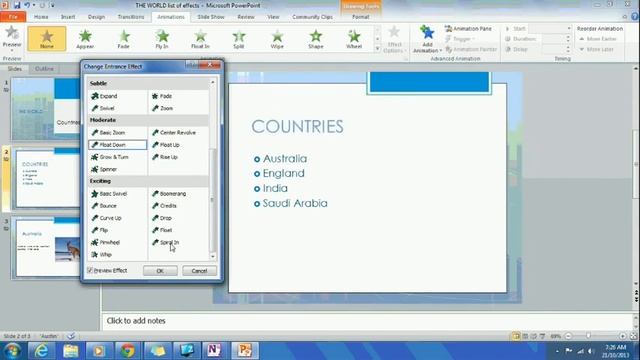Cancel the Change Entrance Effect dialog
Screen dimensions: 640x360
pyautogui.click(x=199, y=271)
